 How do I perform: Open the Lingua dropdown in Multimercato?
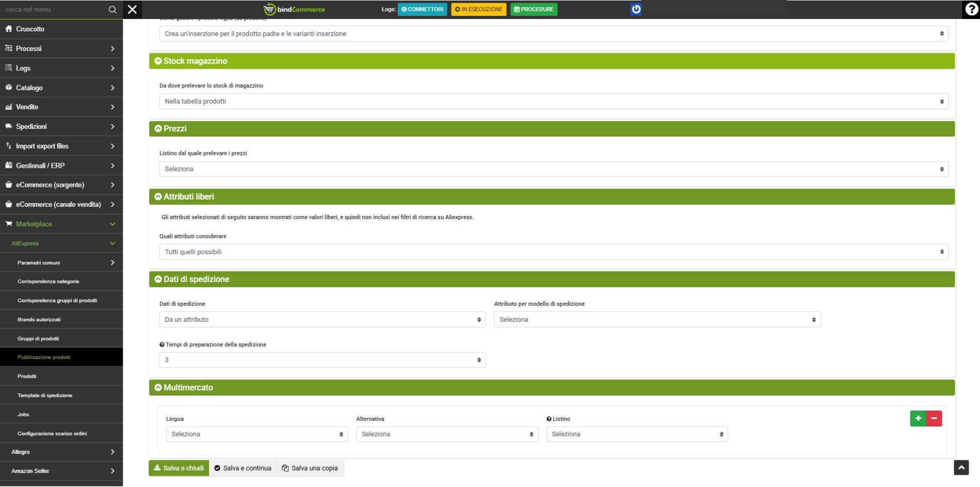click(256, 435)
